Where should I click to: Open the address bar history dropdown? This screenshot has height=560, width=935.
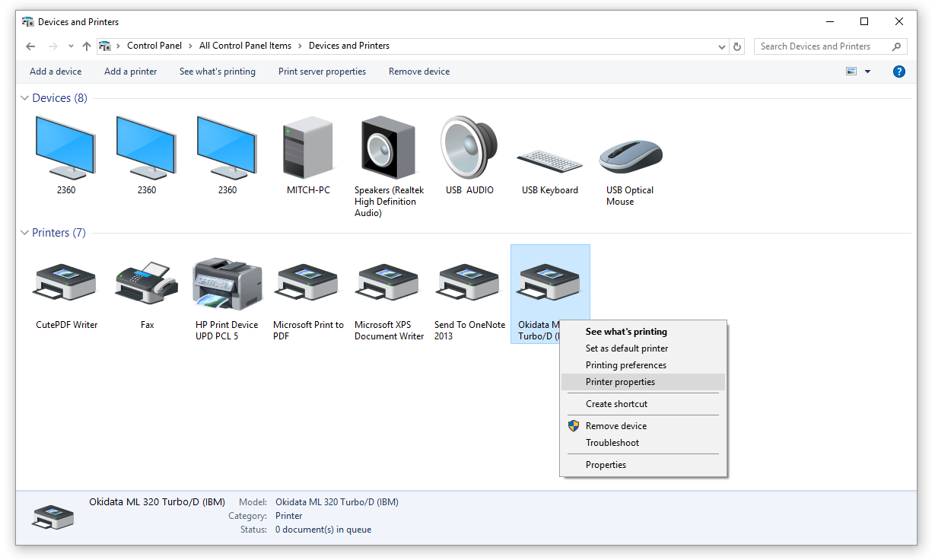click(722, 46)
